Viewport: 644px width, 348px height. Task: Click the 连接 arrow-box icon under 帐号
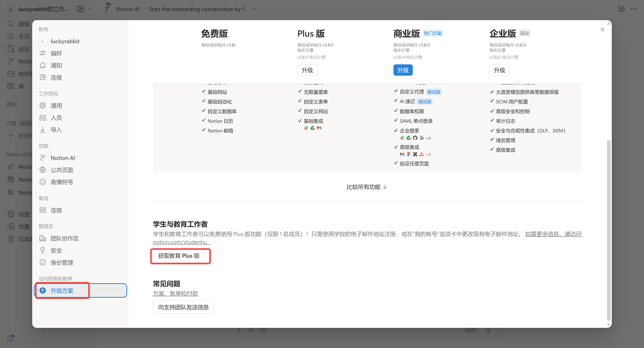tap(43, 77)
